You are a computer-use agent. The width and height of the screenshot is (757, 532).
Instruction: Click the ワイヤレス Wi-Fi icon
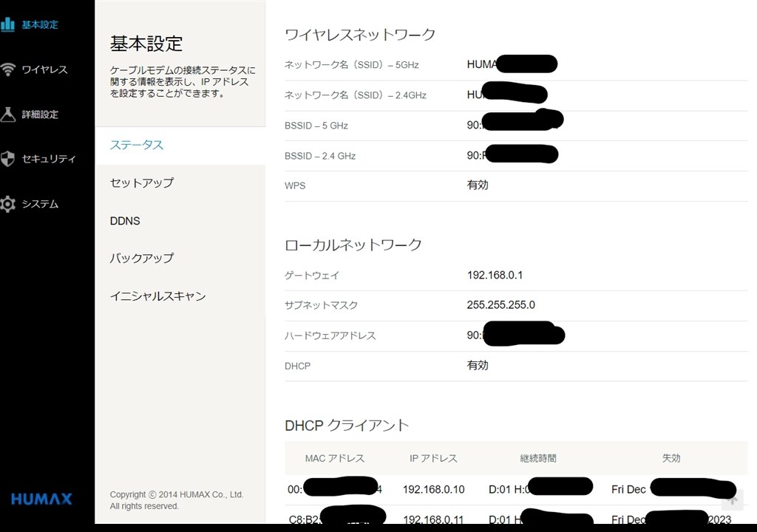[x=7, y=69]
